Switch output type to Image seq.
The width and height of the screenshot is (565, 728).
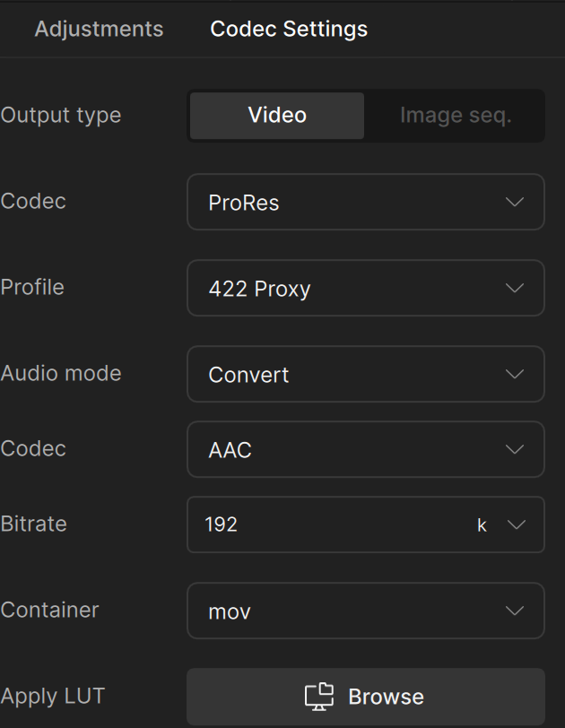pyautogui.click(x=455, y=116)
